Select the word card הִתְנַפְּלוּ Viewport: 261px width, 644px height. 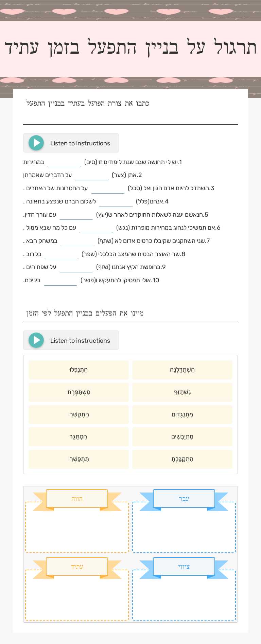(x=79, y=370)
